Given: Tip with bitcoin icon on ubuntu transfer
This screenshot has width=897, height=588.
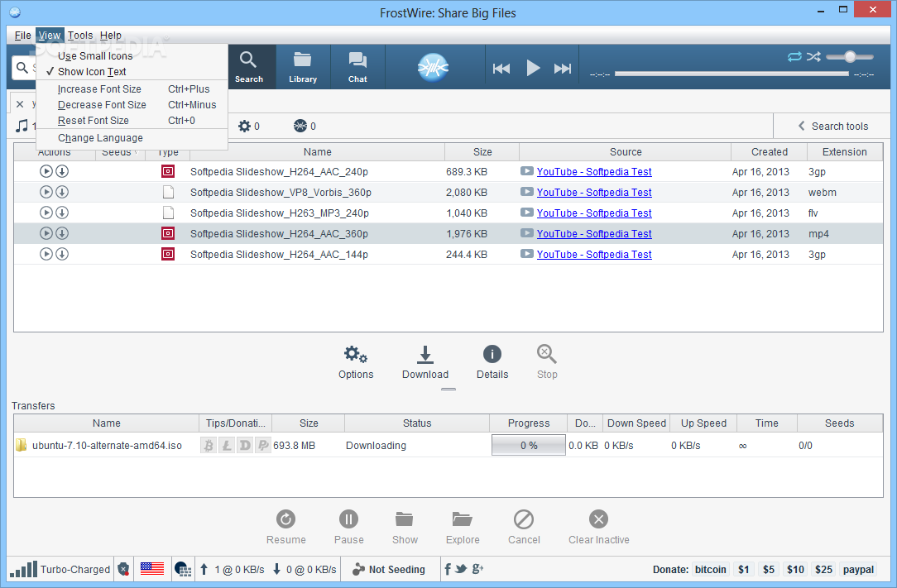Looking at the screenshot, I should pyautogui.click(x=209, y=445).
